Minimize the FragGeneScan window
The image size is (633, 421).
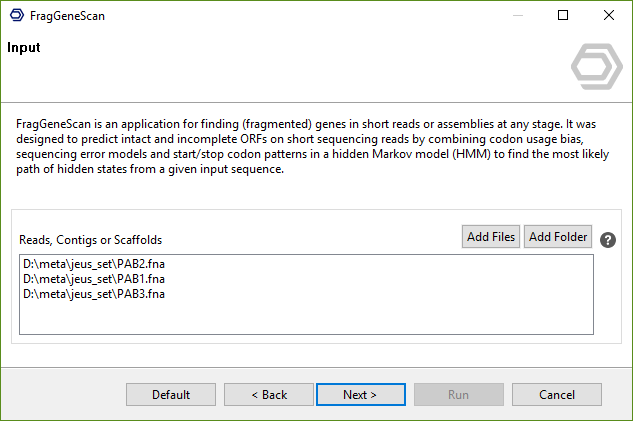(x=517, y=16)
